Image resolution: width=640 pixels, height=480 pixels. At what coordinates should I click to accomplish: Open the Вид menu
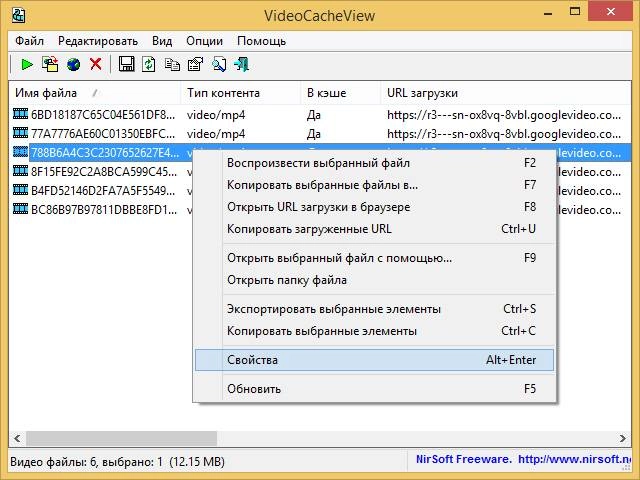[162, 41]
